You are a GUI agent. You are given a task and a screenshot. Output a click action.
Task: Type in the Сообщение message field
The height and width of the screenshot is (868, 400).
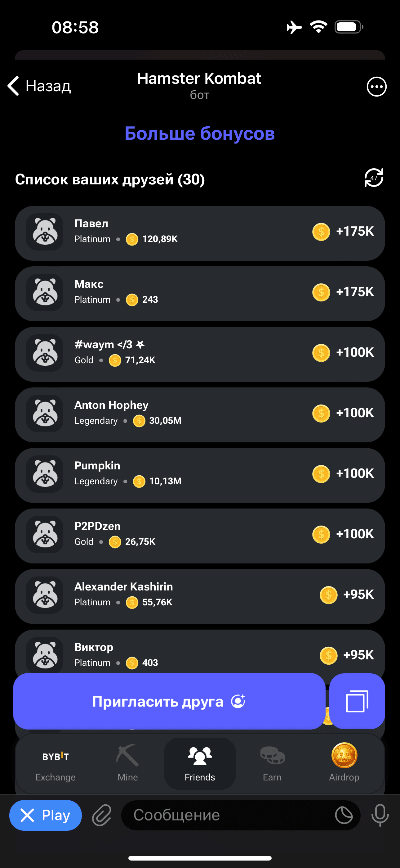click(229, 816)
